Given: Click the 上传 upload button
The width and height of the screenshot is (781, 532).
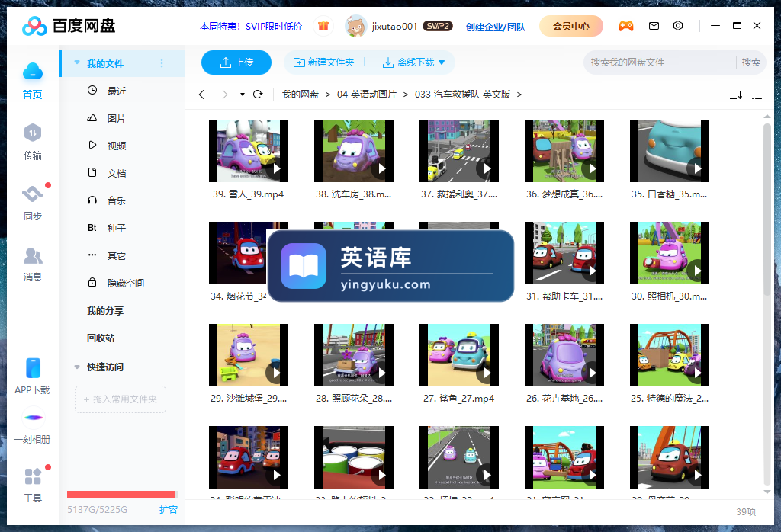Looking at the screenshot, I should (x=236, y=62).
